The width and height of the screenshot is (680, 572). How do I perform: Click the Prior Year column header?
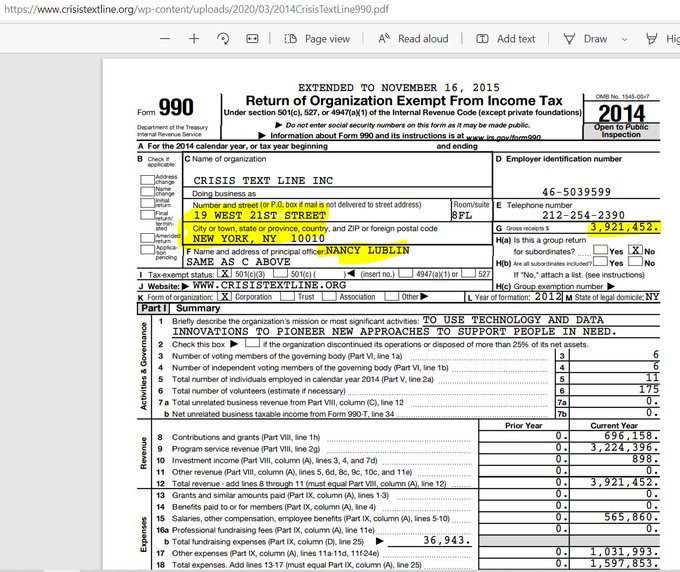tap(523, 425)
